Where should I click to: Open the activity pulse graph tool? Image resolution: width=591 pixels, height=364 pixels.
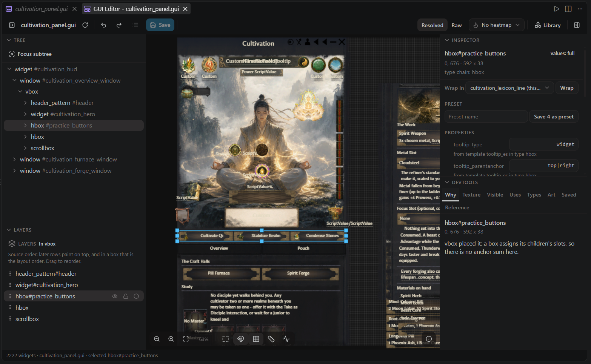coord(286,339)
